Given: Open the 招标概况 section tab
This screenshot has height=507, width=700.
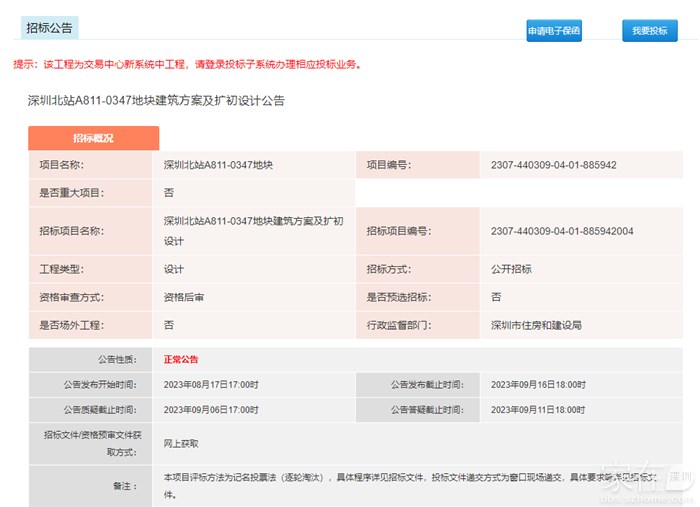Looking at the screenshot, I should [93, 138].
